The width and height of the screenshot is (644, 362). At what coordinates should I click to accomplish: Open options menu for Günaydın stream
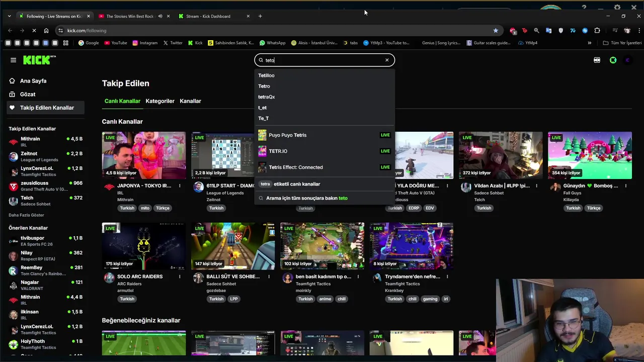[x=626, y=186]
